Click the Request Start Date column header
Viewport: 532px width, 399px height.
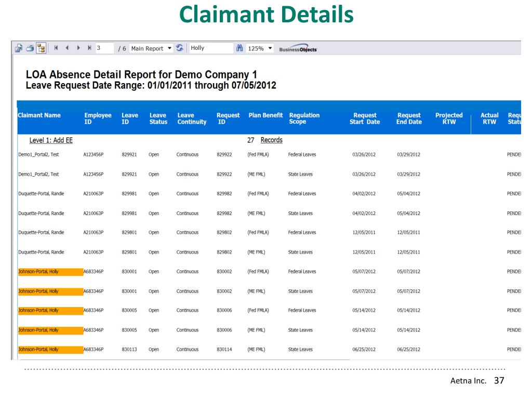[x=365, y=118]
